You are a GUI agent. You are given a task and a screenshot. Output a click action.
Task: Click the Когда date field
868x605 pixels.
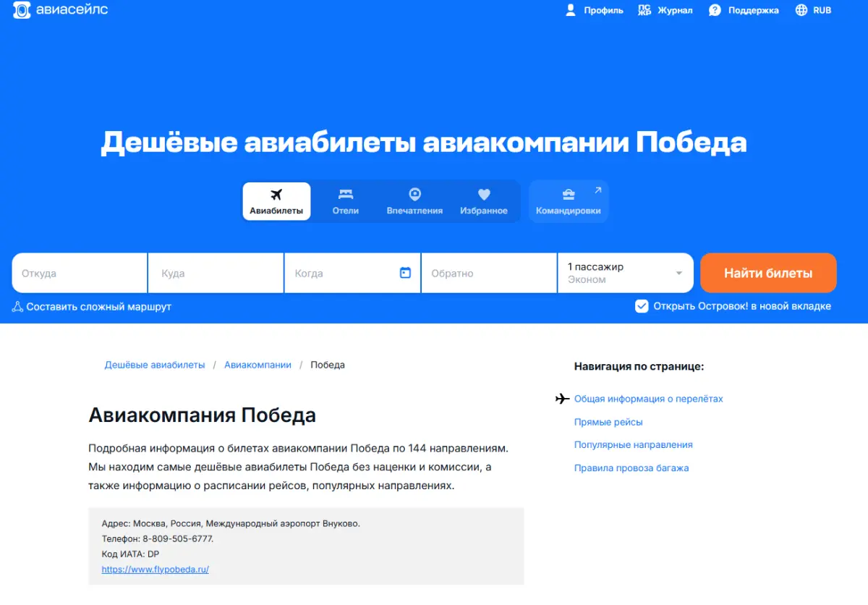352,273
